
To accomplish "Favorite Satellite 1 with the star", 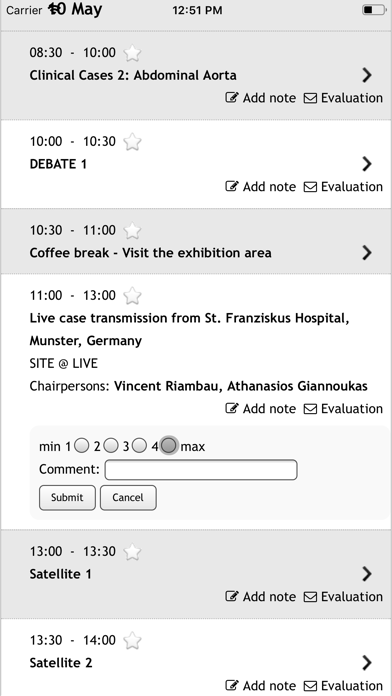I will [x=132, y=552].
